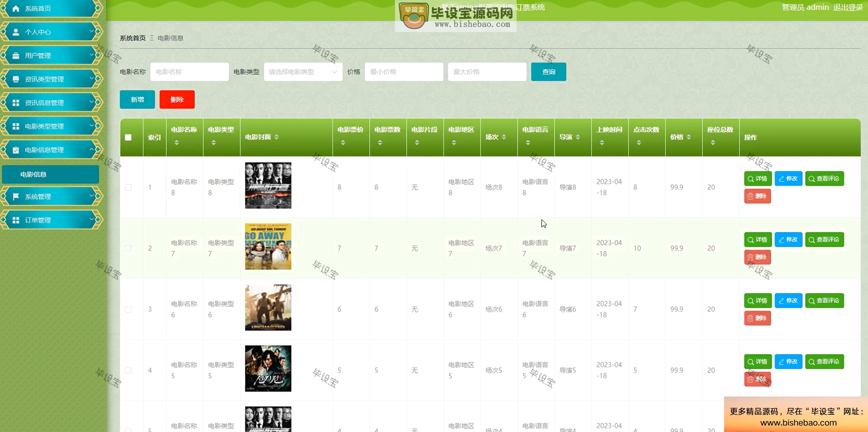Focus the 最大价格 input field
Screen dimensions: 868x432
point(487,72)
